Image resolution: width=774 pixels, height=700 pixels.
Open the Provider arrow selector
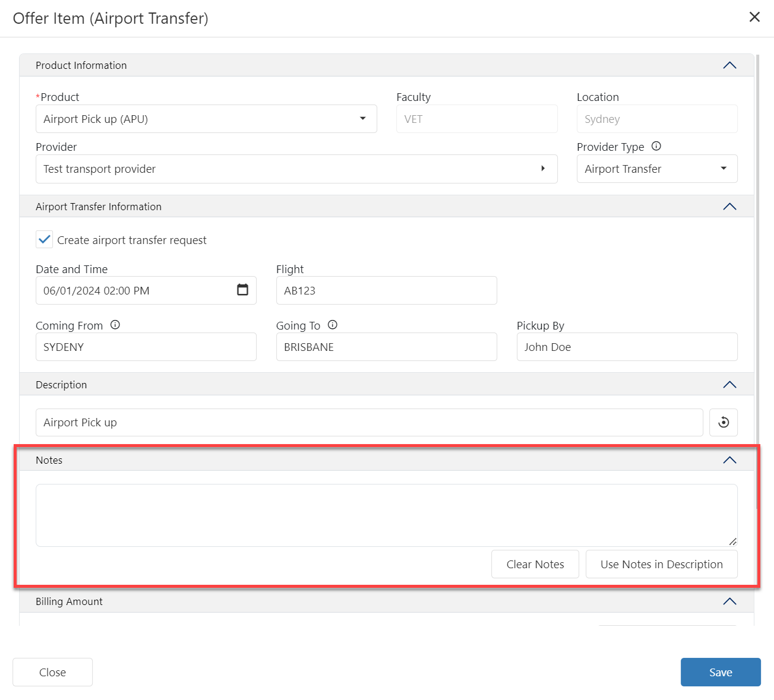pos(542,169)
